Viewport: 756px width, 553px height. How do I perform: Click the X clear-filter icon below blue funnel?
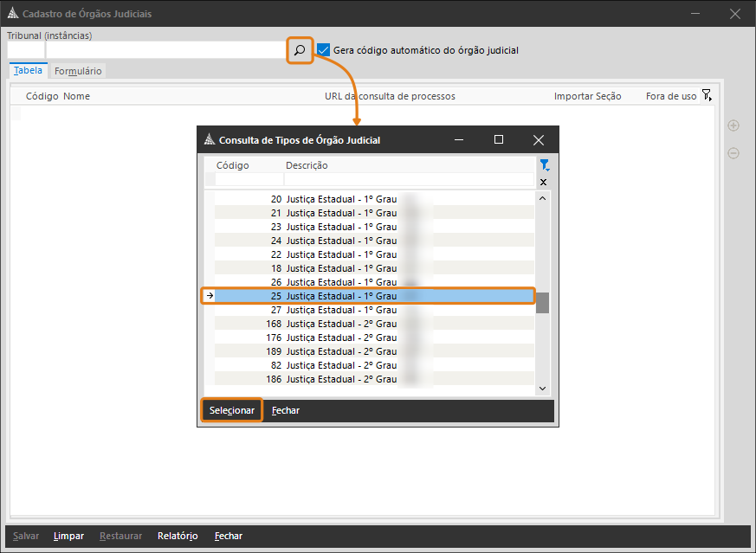(544, 183)
